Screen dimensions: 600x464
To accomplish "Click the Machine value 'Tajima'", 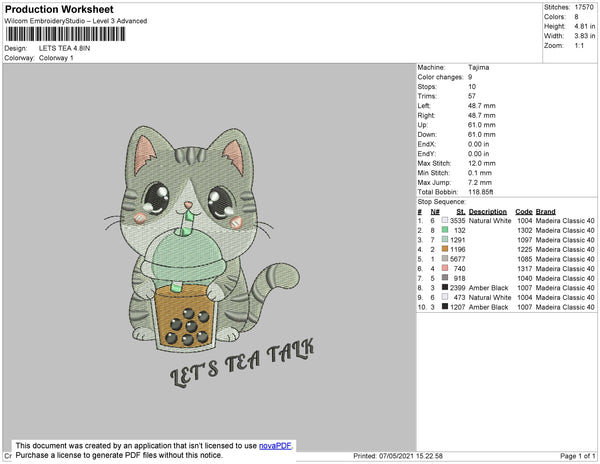I will click(x=478, y=67).
